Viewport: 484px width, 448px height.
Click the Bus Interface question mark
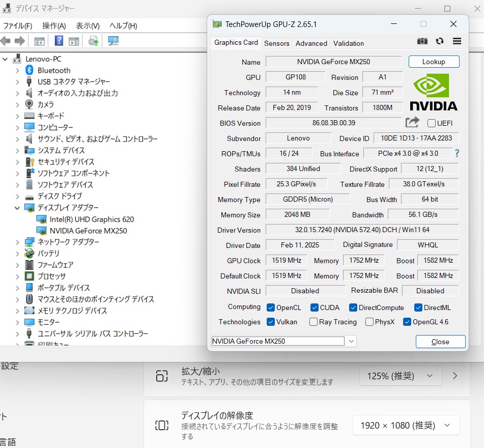pyautogui.click(x=457, y=153)
